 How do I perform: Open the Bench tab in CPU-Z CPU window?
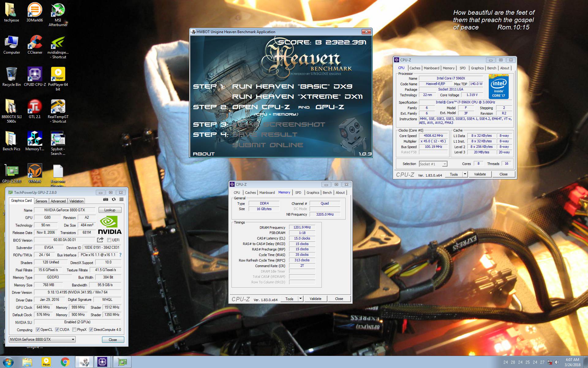click(492, 68)
